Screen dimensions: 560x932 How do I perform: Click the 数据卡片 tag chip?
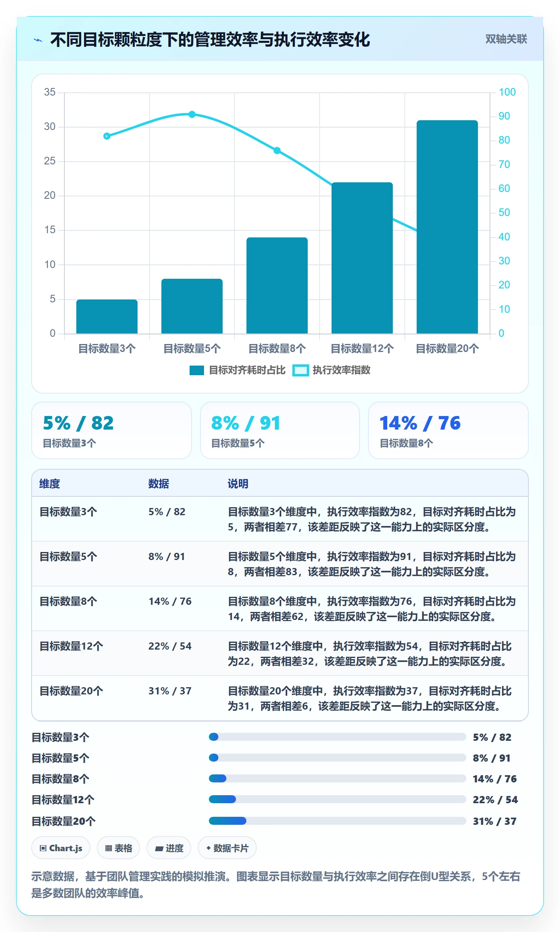coord(227,848)
